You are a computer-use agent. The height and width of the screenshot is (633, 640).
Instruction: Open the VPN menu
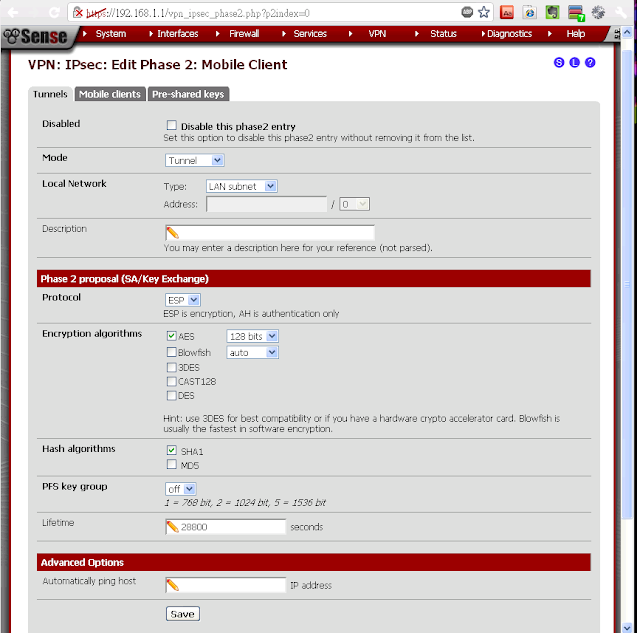[377, 34]
